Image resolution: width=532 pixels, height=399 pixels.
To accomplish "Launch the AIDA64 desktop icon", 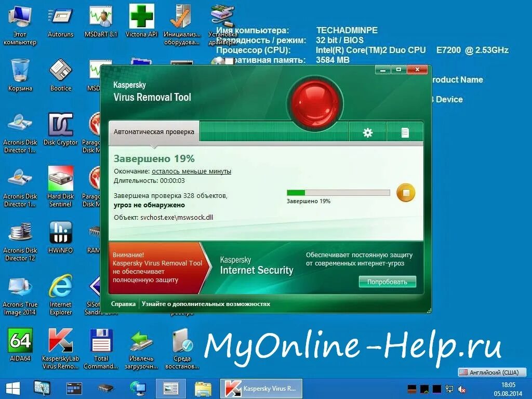I will point(20,345).
